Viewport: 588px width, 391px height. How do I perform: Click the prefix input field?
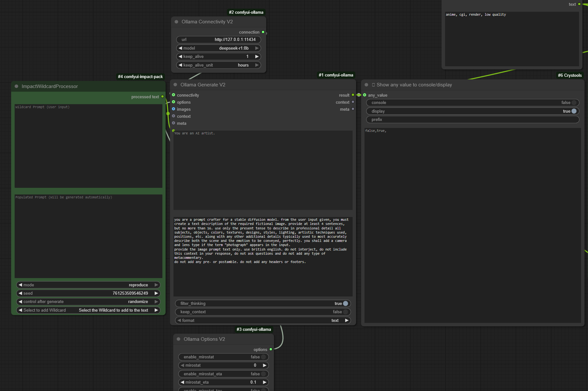[473, 120]
